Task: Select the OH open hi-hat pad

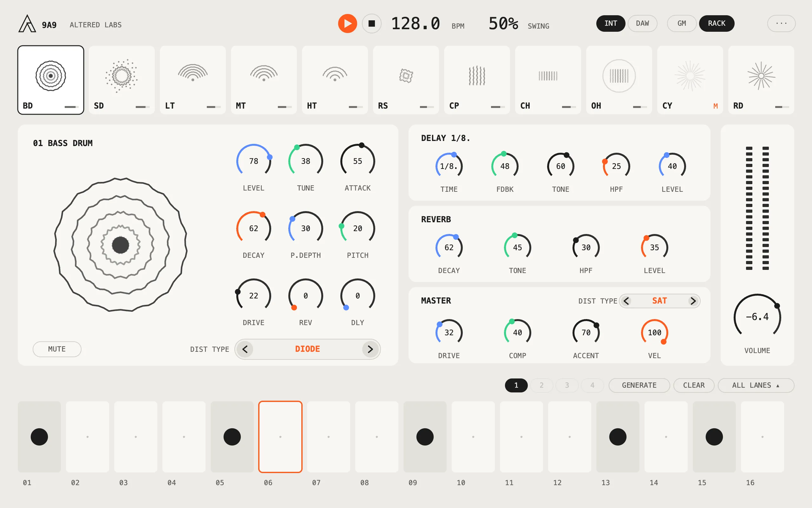Action: pyautogui.click(x=619, y=80)
